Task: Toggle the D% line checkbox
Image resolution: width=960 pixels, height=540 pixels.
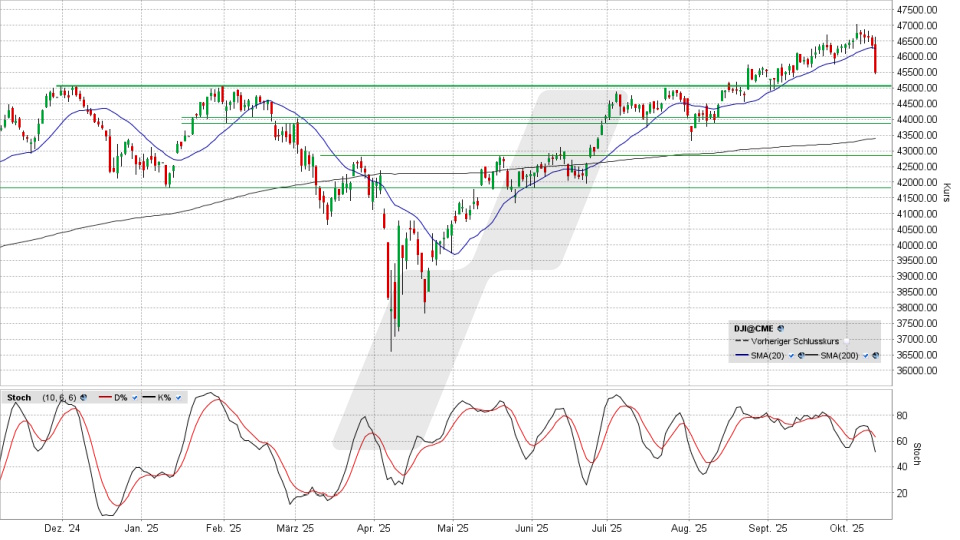Action: click(x=134, y=398)
